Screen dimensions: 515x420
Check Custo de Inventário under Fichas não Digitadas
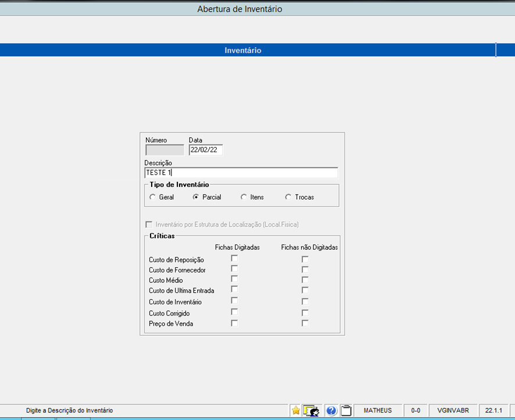click(x=305, y=301)
